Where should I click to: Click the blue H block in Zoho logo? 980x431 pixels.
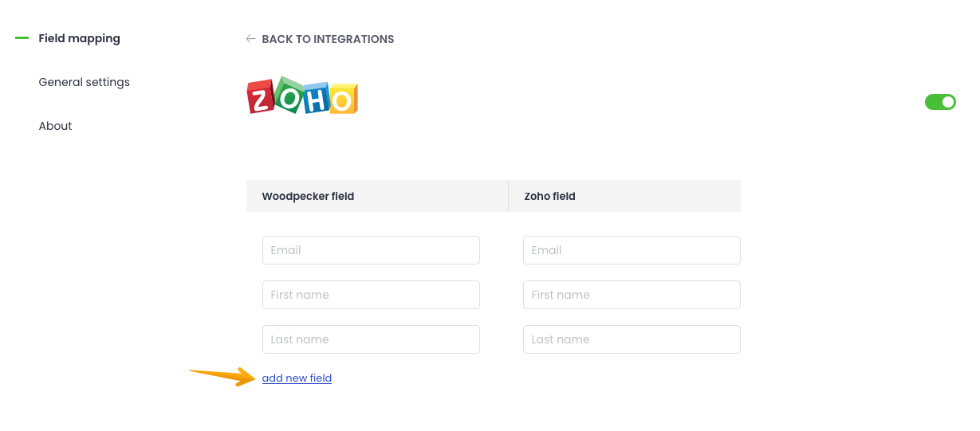click(x=316, y=99)
